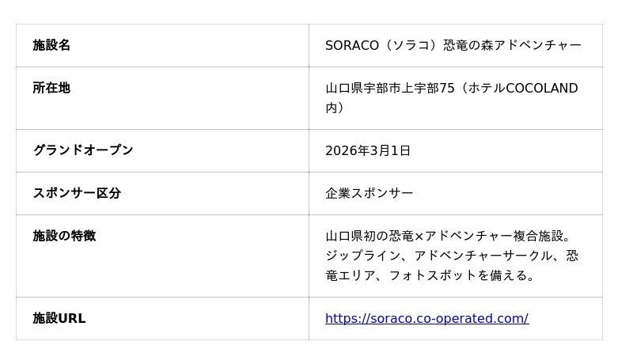
Task: Click the date 2026年3月1日
Action: point(368,150)
